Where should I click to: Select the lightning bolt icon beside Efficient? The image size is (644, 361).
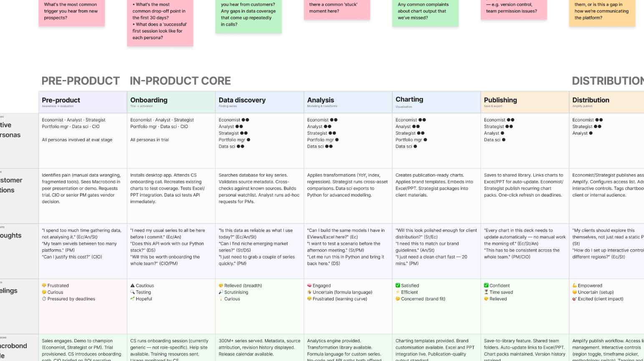tap(398, 292)
